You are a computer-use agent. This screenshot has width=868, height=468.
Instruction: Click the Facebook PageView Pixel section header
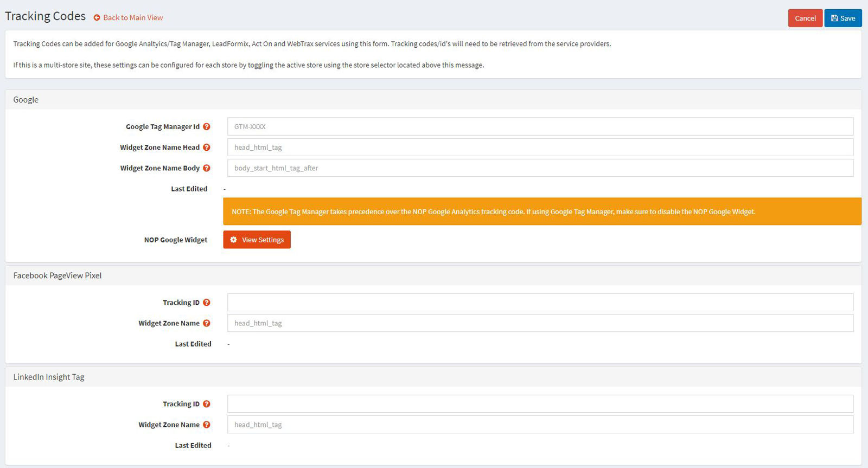click(x=433, y=275)
